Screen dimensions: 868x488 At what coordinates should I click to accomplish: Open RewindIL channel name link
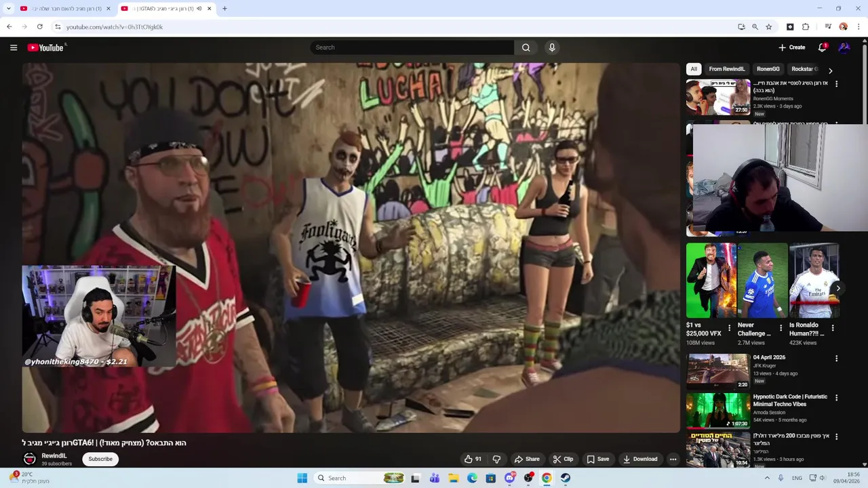tap(54, 456)
